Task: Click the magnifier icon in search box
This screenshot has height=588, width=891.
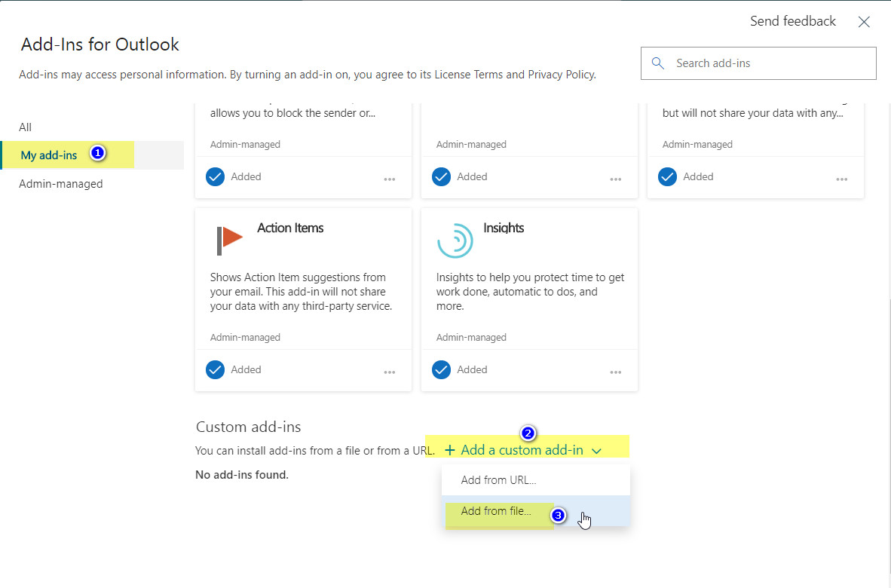Action: point(658,63)
